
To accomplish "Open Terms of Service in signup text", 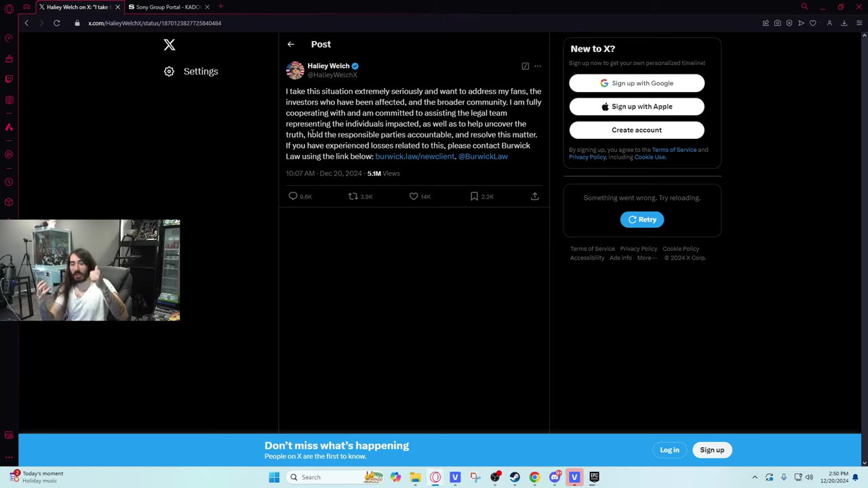I will click(x=674, y=150).
